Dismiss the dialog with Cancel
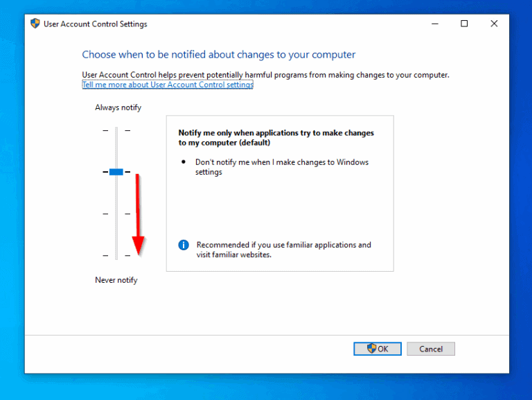This screenshot has width=532, height=400. pos(431,349)
